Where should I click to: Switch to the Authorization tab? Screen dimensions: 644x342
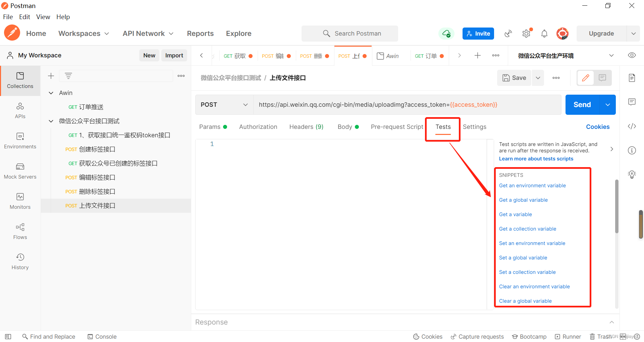tap(258, 127)
